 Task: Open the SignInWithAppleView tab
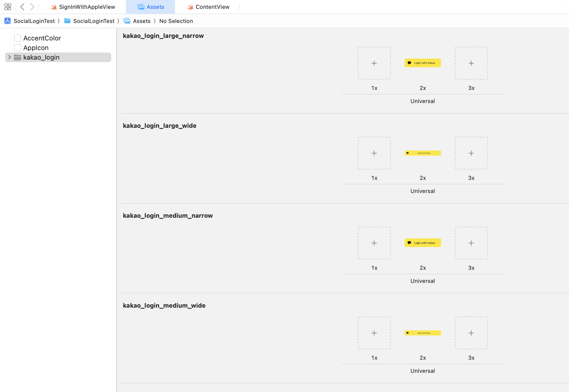(87, 7)
